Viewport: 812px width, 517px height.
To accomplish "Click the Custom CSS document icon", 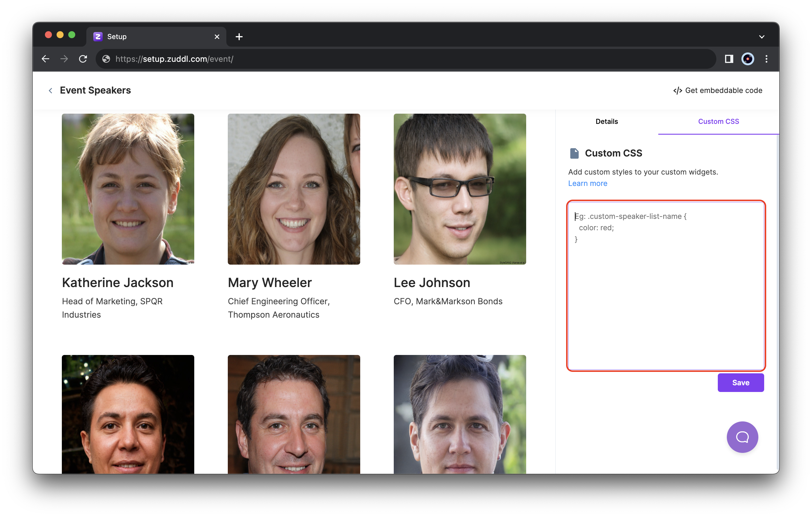I will (x=574, y=153).
